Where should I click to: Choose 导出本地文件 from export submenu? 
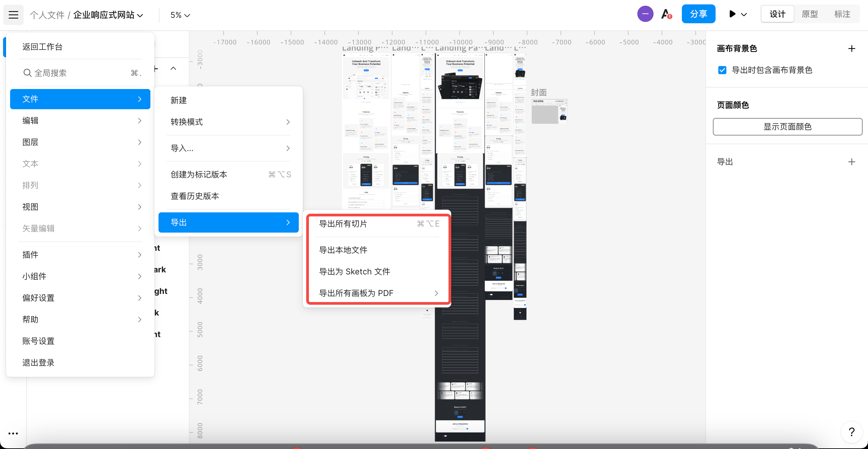click(343, 250)
